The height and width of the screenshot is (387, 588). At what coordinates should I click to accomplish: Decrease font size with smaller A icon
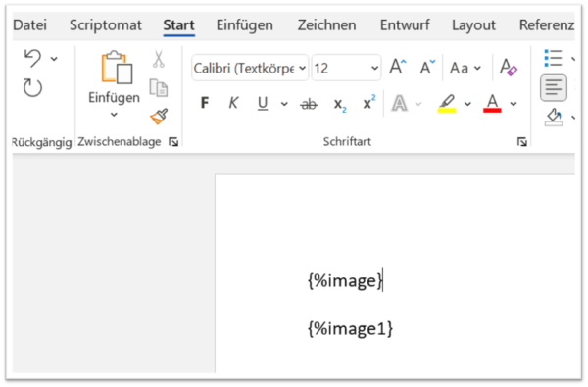tap(427, 68)
